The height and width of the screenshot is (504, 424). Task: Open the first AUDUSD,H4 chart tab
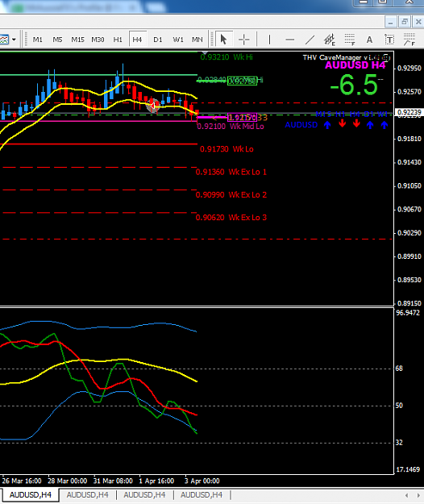point(30,494)
